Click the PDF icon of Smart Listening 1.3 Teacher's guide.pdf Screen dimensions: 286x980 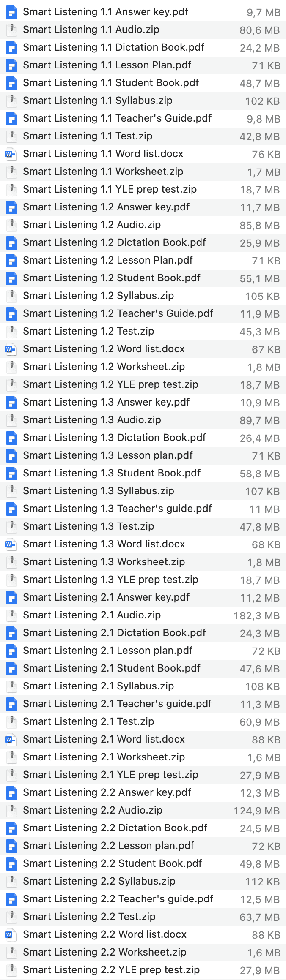12,509
